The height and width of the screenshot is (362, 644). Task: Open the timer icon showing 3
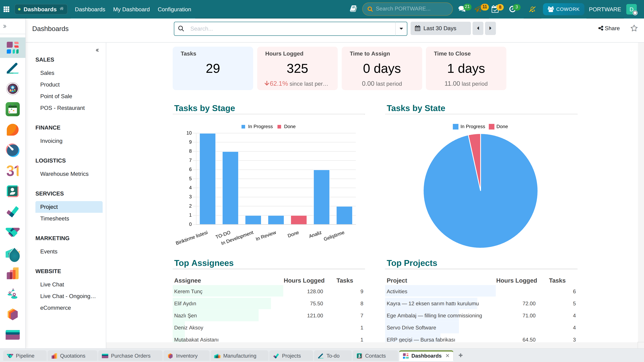coord(512,9)
